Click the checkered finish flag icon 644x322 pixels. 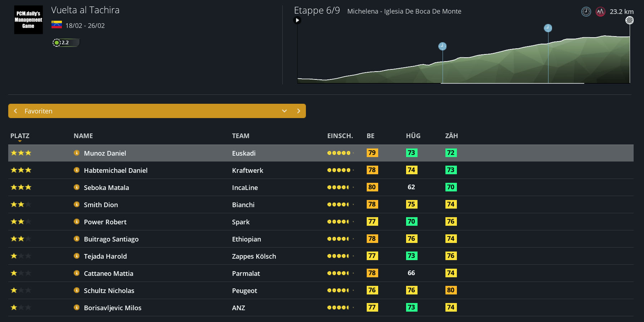coord(629,20)
